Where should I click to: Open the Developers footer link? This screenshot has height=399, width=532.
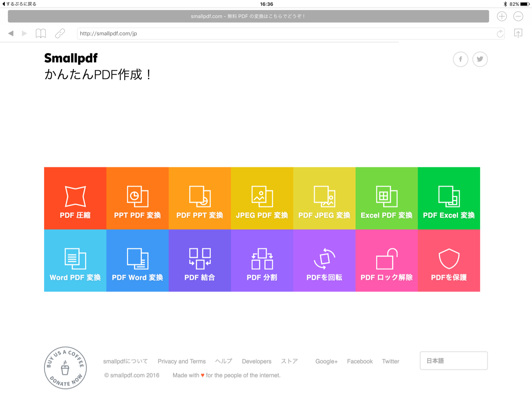[256, 361]
